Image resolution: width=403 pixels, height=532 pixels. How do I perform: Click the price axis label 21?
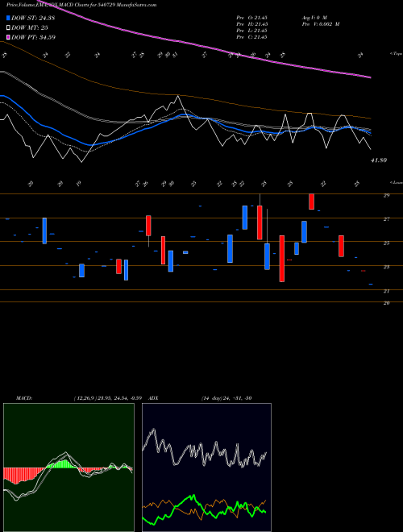(386, 291)
